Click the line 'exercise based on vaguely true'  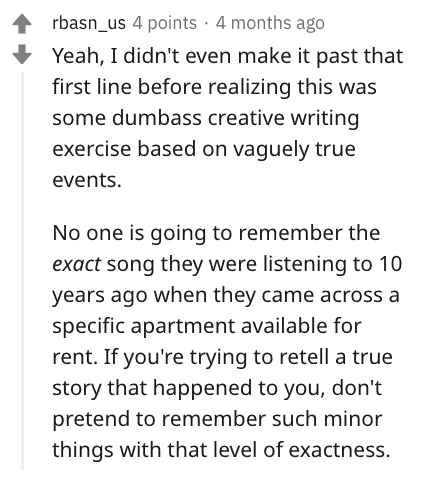(204, 149)
